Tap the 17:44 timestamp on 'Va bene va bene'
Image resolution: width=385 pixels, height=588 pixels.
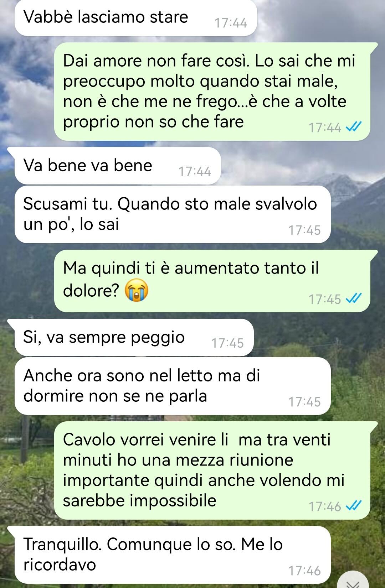click(195, 172)
